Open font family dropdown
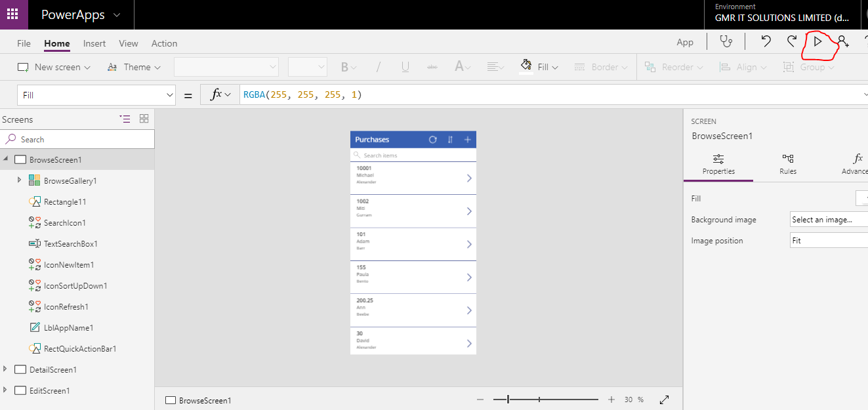Image resolution: width=868 pixels, height=410 pixels. [x=226, y=67]
